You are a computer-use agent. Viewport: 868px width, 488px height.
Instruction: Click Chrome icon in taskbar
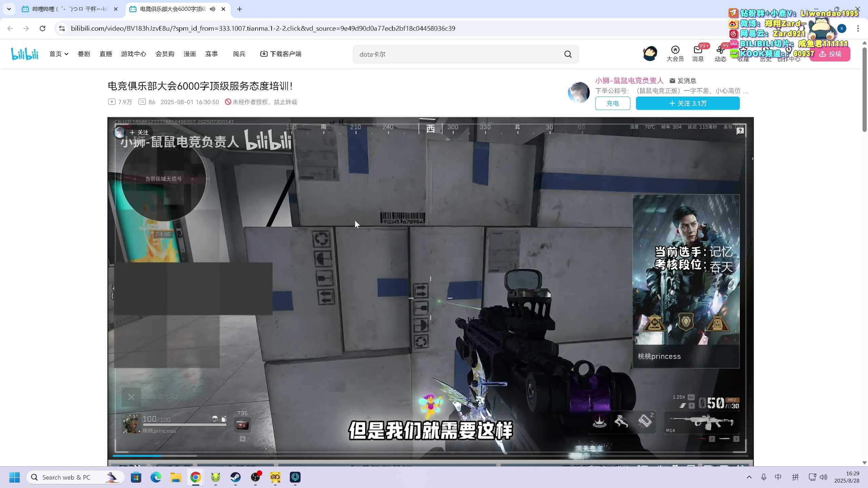pyautogui.click(x=196, y=477)
